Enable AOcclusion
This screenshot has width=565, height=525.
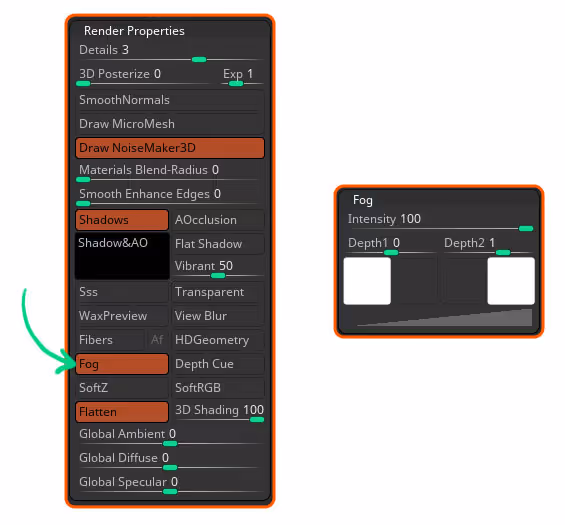[218, 220]
